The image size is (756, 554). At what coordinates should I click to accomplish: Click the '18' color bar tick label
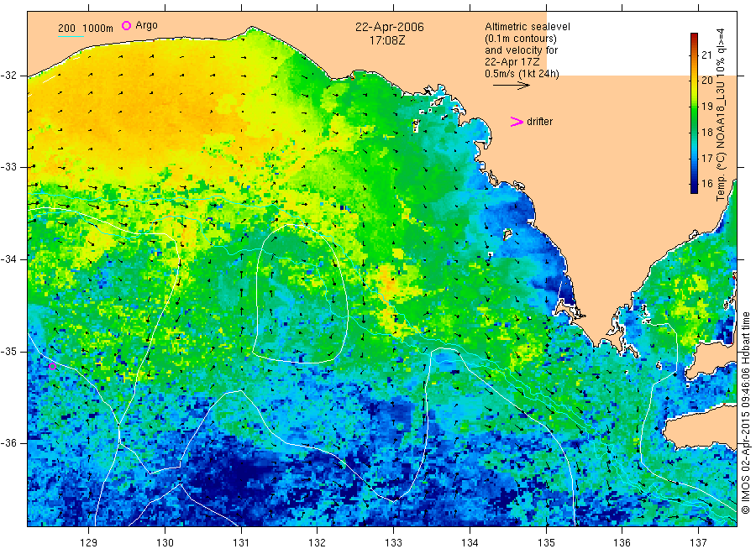pyautogui.click(x=706, y=132)
